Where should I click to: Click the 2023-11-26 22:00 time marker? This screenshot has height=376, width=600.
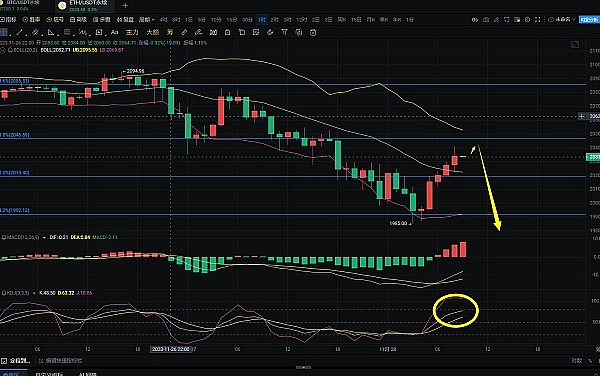[171, 349]
